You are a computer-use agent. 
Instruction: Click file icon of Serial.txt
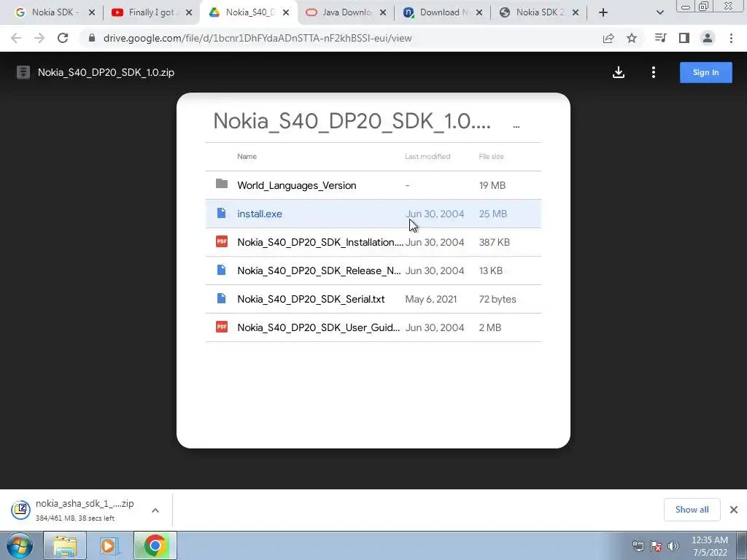pyautogui.click(x=222, y=298)
